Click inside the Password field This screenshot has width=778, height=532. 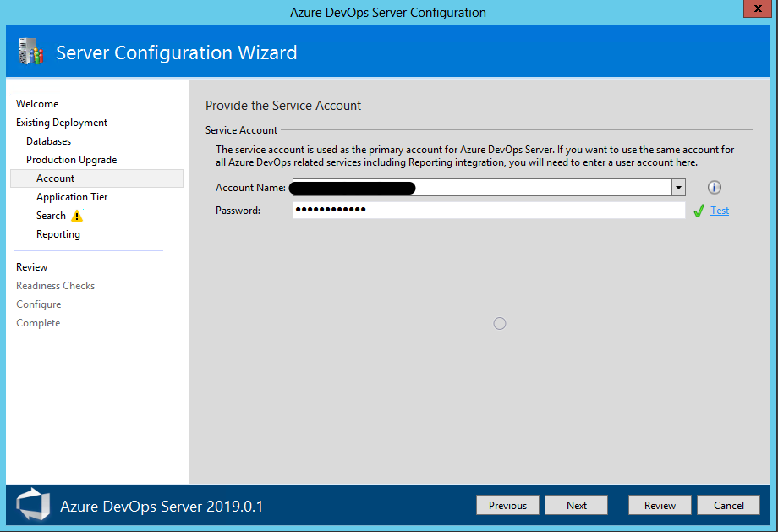[x=488, y=210]
